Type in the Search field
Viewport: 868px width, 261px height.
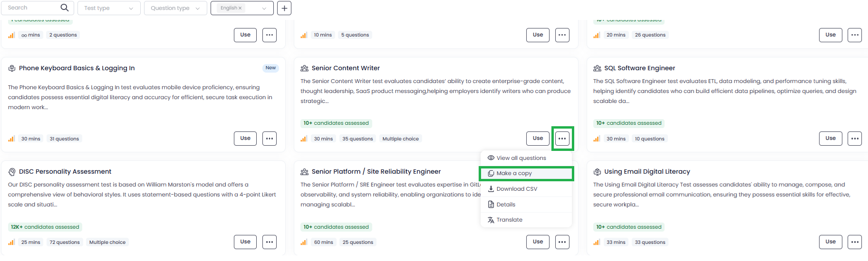pyautogui.click(x=31, y=8)
